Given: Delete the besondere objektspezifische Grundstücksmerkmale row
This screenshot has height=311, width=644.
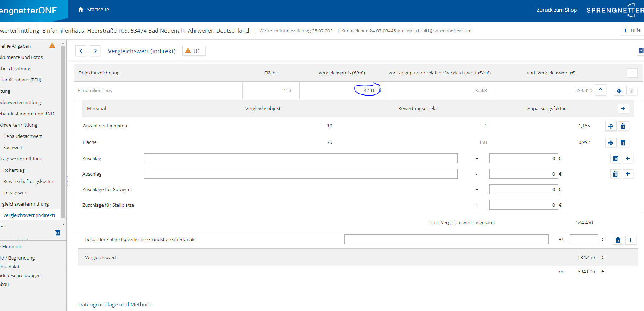Looking at the screenshot, I should [x=618, y=240].
